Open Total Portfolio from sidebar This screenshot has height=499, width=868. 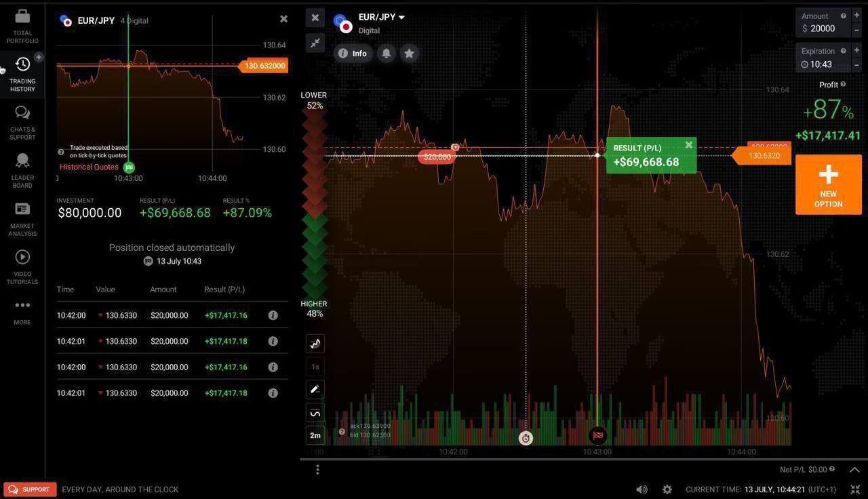click(x=22, y=26)
